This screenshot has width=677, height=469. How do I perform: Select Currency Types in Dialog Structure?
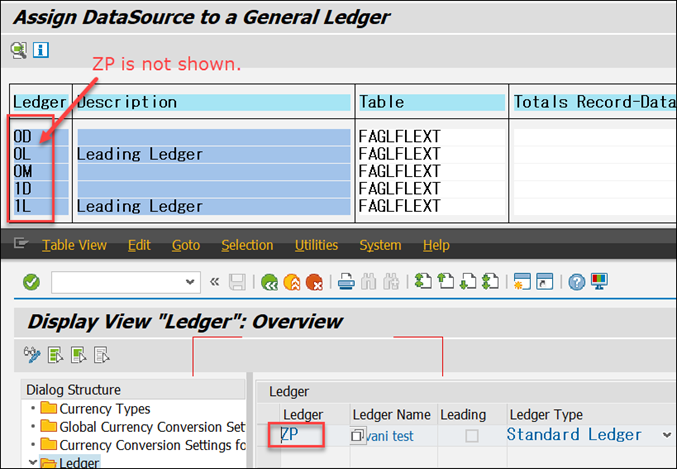click(x=104, y=409)
